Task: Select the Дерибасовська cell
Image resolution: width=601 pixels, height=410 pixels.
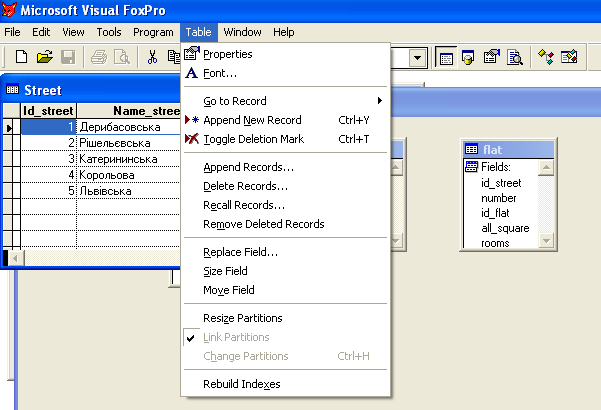Action: (129, 127)
